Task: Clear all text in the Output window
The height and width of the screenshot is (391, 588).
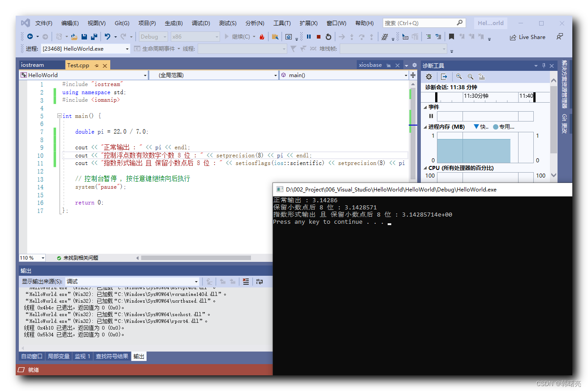Action: click(246, 282)
